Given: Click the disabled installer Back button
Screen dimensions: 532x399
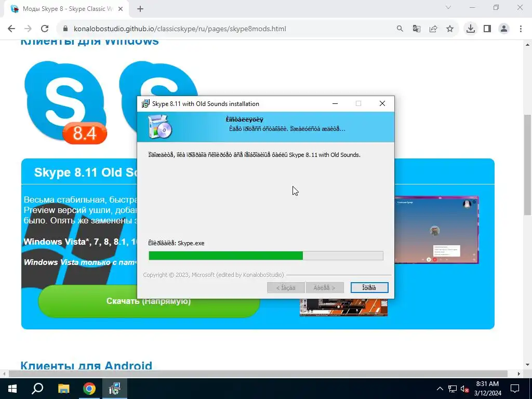Looking at the screenshot, I should pyautogui.click(x=286, y=288).
